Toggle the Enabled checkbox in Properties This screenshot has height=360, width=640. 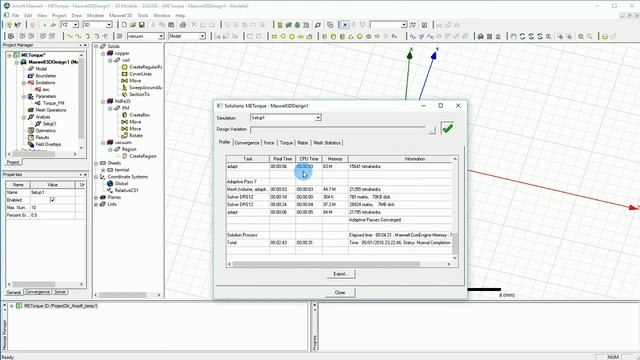(53, 200)
